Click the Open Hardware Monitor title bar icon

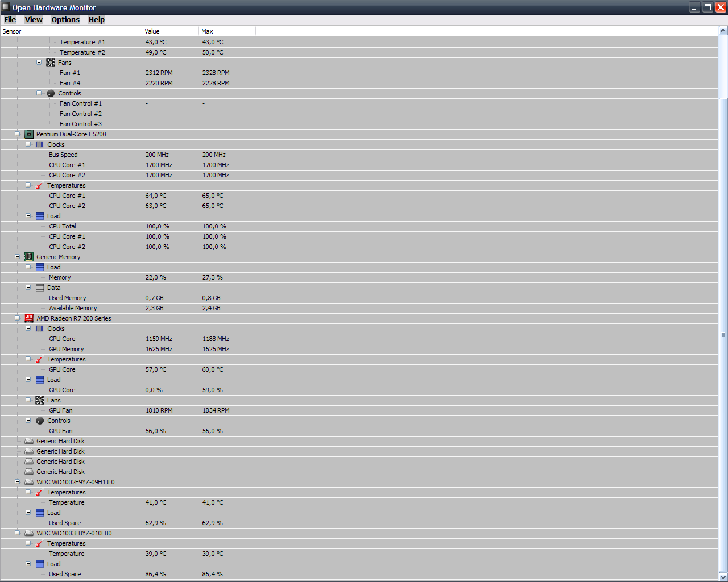click(x=6, y=7)
